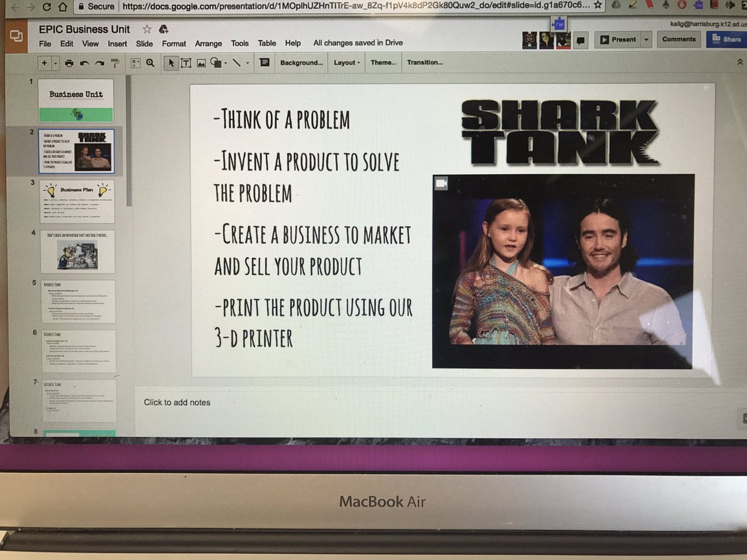Open the move to Drive folder icon
The image size is (747, 560).
[x=164, y=29]
